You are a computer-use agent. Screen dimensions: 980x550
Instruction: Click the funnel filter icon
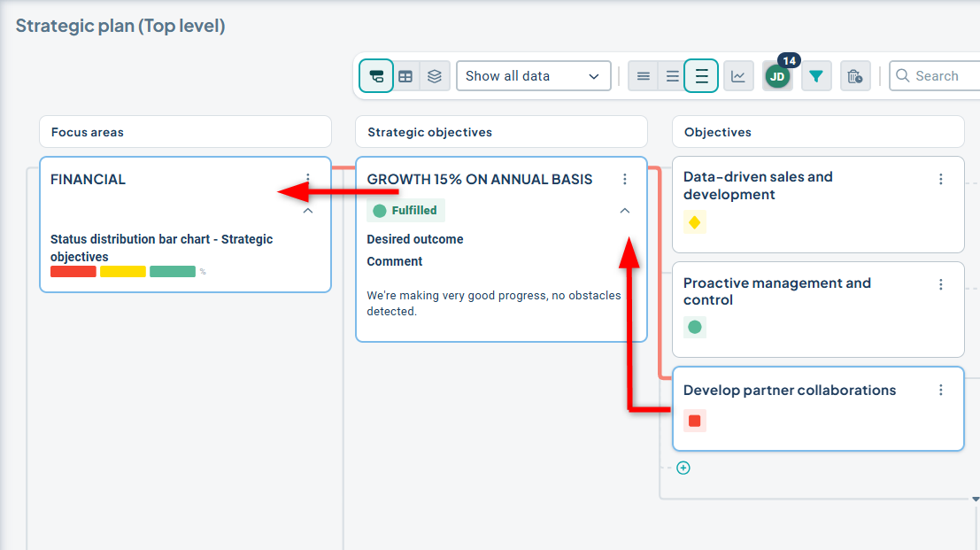pos(816,76)
